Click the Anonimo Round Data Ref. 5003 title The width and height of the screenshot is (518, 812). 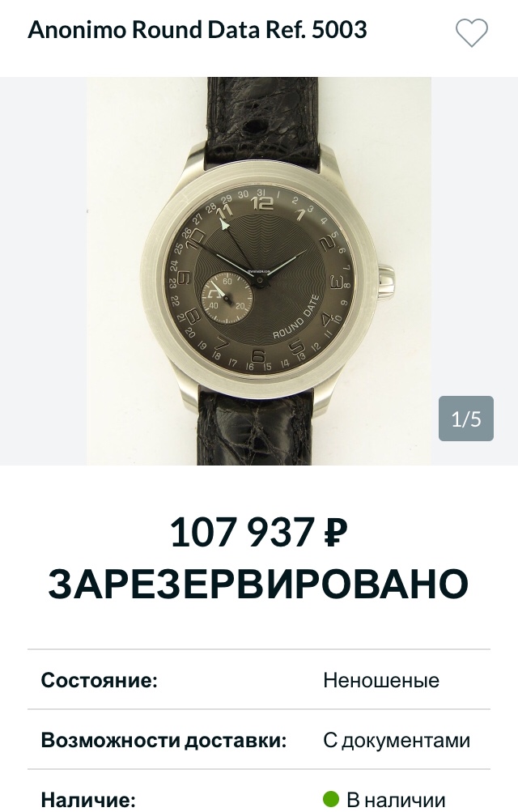(197, 30)
